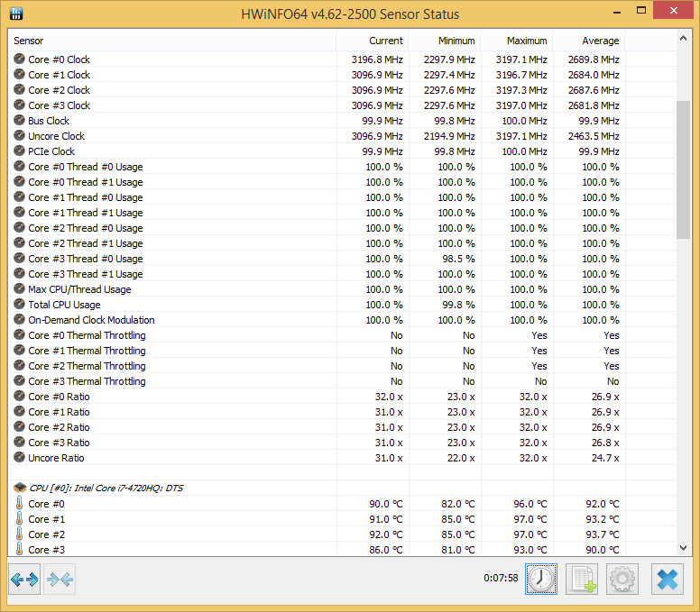
Task: Click the Total CPU Usage sensor icon
Action: [x=19, y=305]
